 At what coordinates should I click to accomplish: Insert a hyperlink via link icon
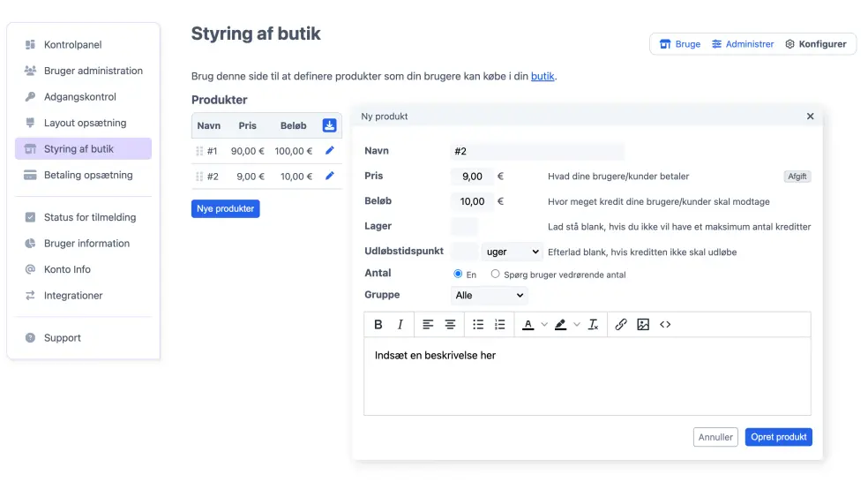(x=621, y=325)
